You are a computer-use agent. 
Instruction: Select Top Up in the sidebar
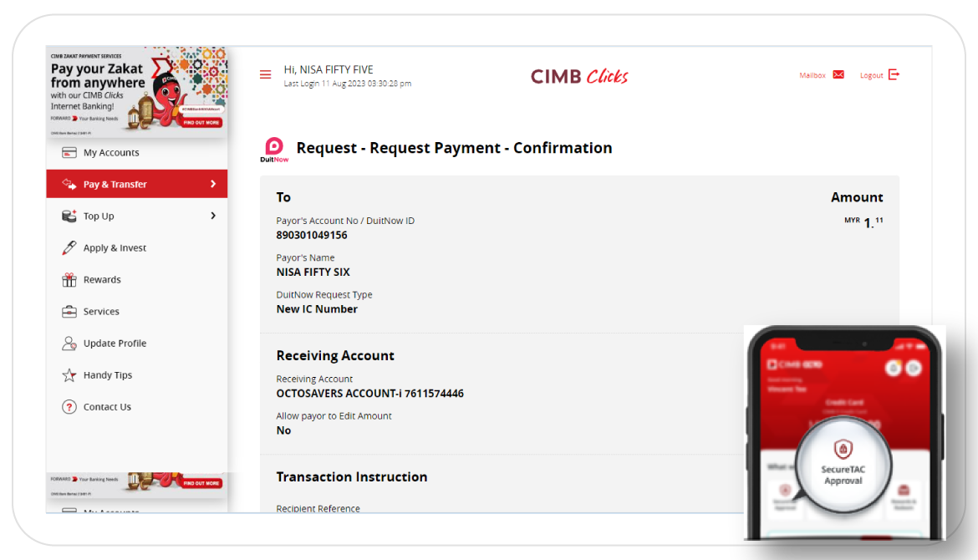pyautogui.click(x=99, y=216)
